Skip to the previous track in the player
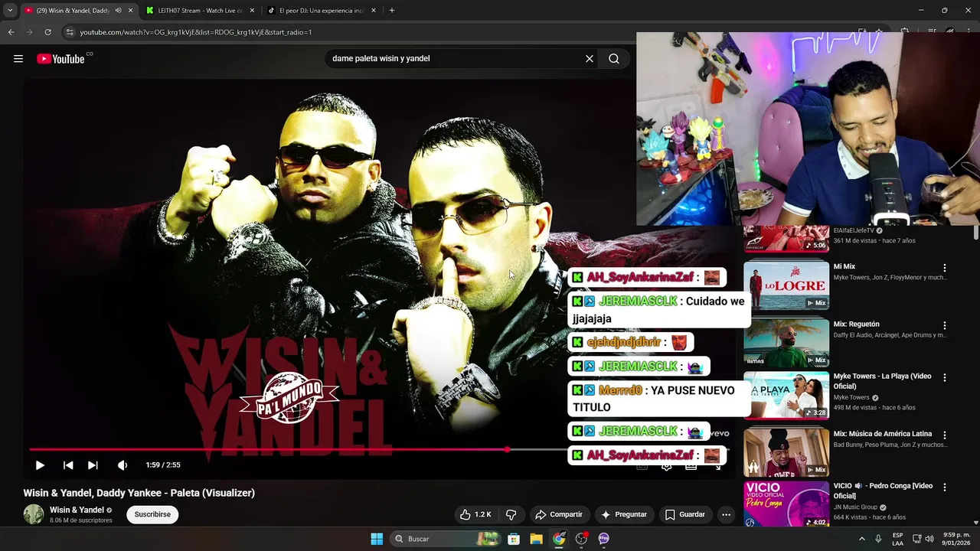 pyautogui.click(x=68, y=465)
